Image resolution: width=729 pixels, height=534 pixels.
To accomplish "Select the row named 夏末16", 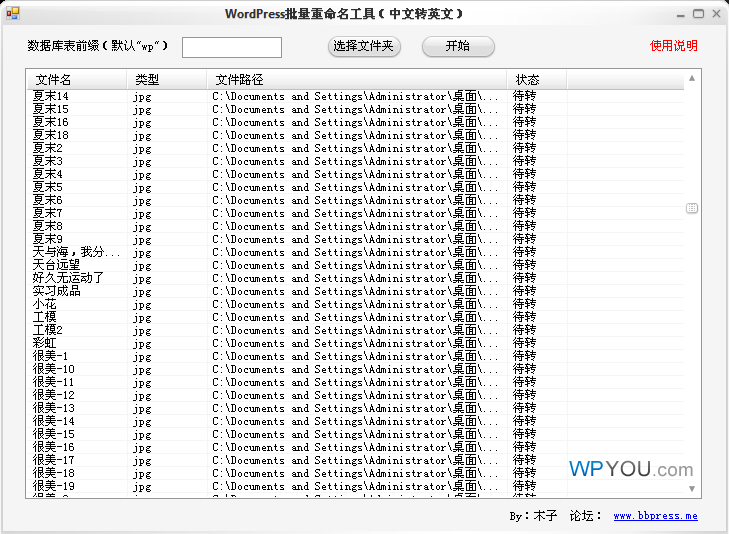I will pyautogui.click(x=355, y=122).
